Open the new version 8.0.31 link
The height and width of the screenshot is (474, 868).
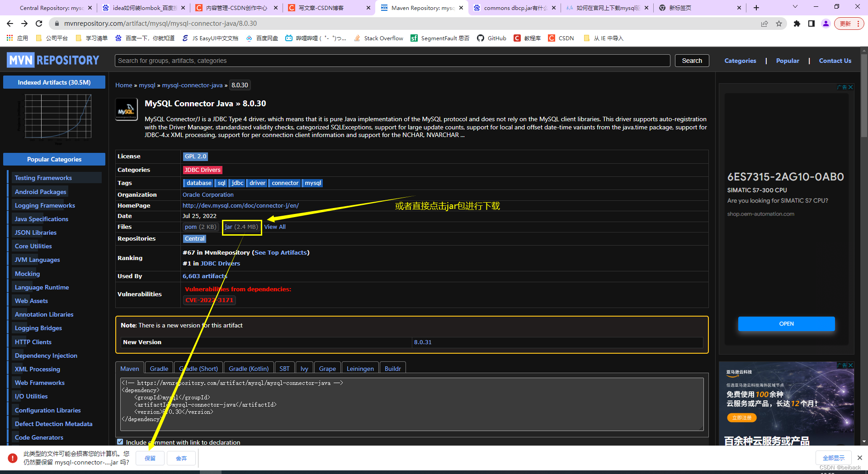pyautogui.click(x=423, y=342)
